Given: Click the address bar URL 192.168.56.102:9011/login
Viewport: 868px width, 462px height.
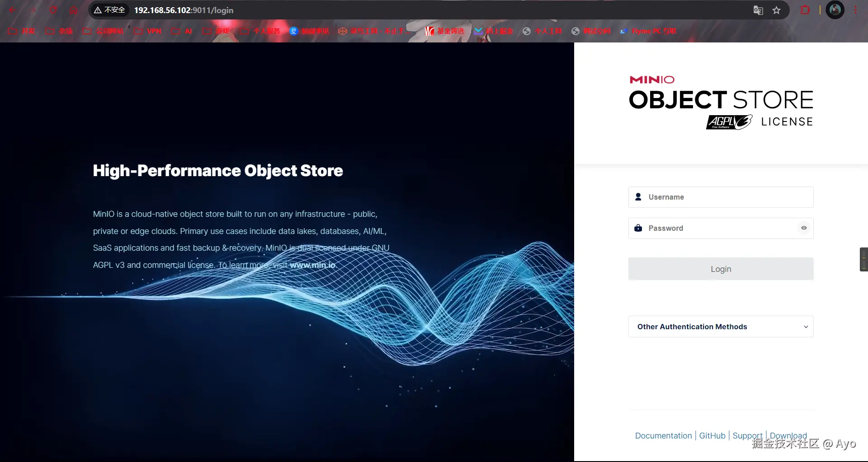Looking at the screenshot, I should pos(184,10).
